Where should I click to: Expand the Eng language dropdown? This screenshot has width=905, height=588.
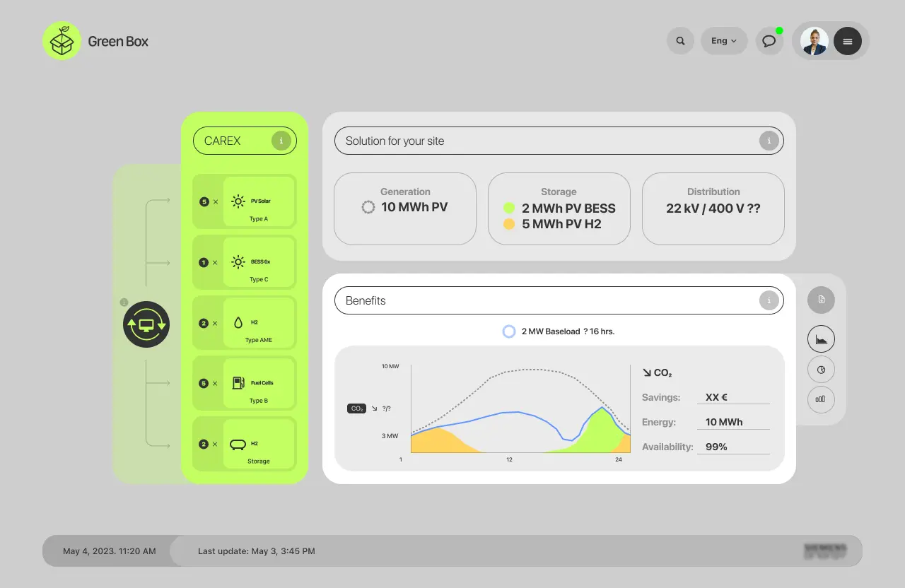pyautogui.click(x=724, y=41)
